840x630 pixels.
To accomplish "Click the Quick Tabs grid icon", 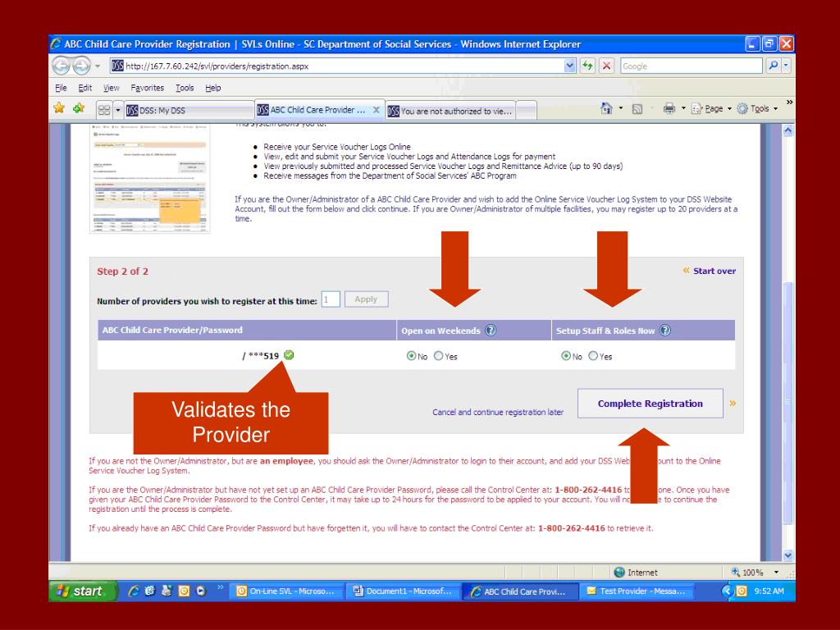I will [104, 111].
